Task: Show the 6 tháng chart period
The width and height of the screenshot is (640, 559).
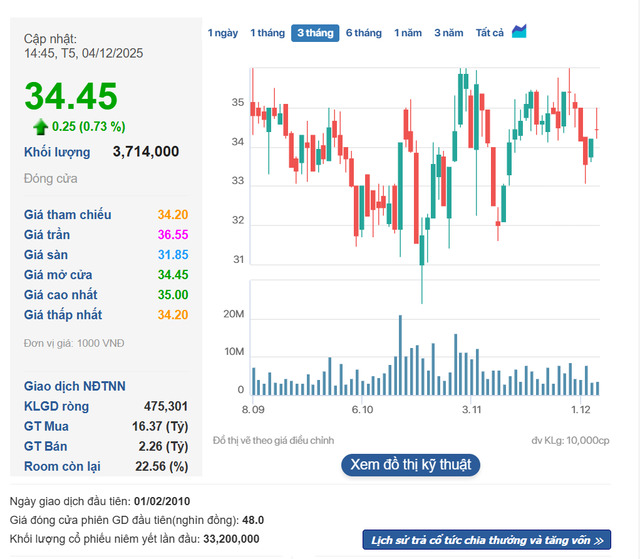Action: tap(364, 33)
